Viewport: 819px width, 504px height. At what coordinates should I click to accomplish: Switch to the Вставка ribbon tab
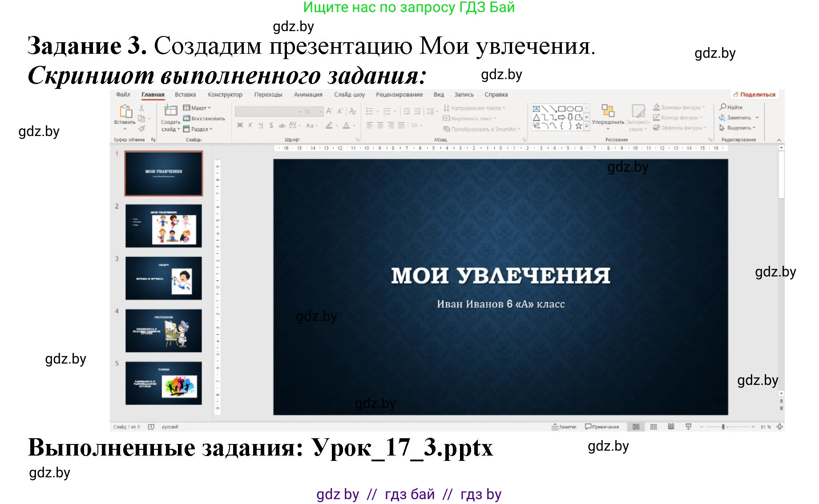tap(185, 94)
